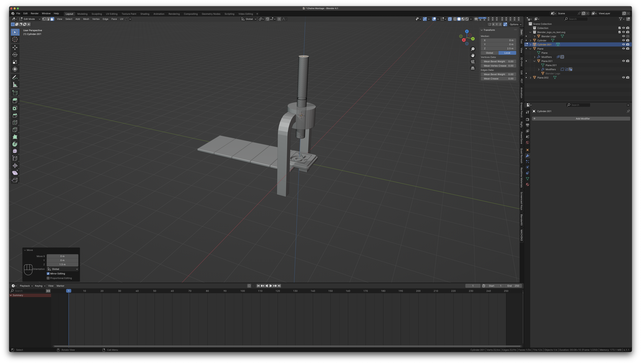641x364 pixels.
Task: Choose the Loop Cut tool
Action: click(x=15, y=122)
